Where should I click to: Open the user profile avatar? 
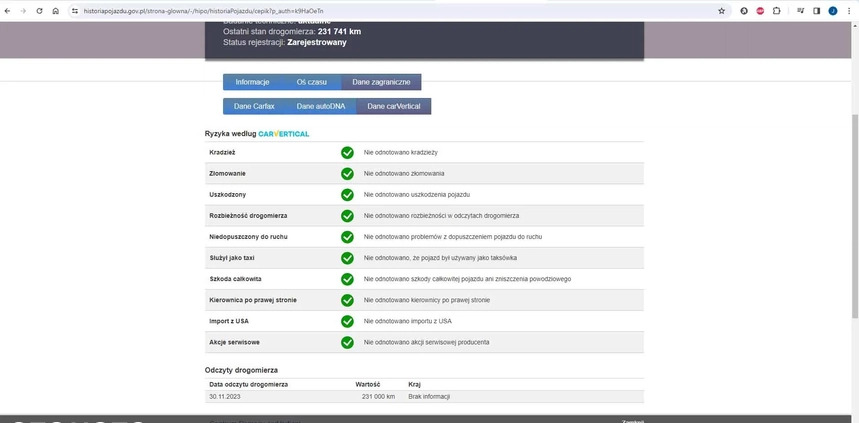tap(833, 11)
